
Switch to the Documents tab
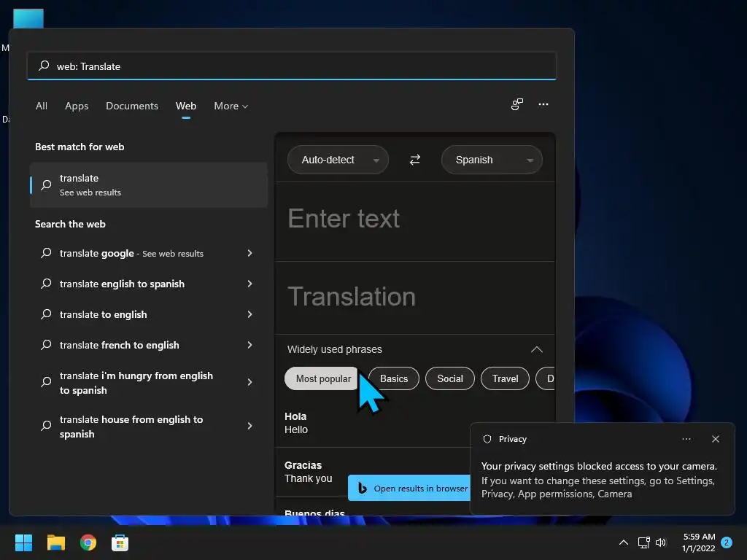(132, 106)
